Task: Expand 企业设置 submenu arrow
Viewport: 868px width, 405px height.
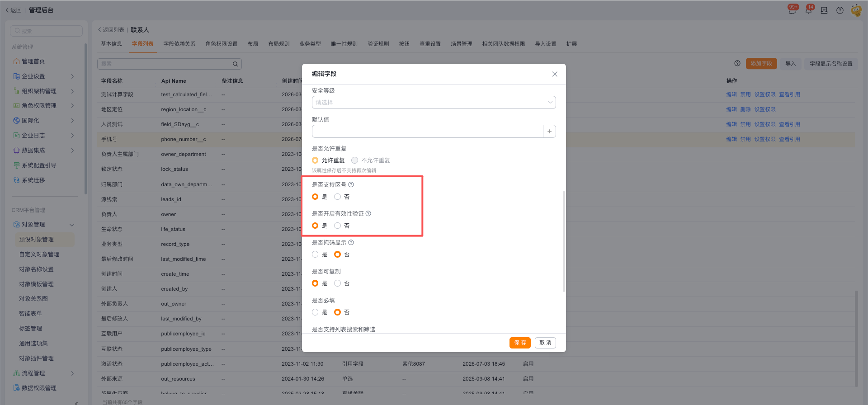Action: [x=72, y=76]
